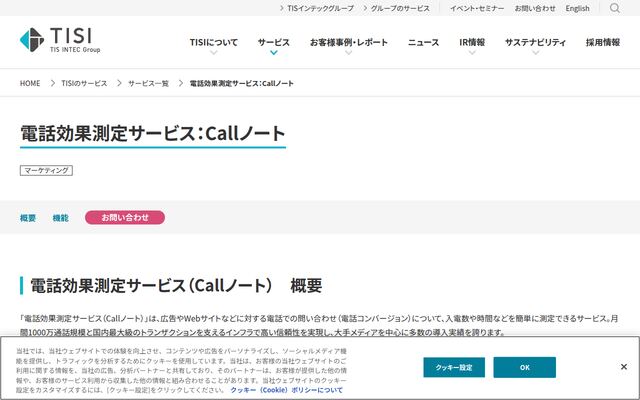Open TISIのサービス breadcrumb
Image resolution: width=640 pixels, height=400 pixels.
point(84,83)
